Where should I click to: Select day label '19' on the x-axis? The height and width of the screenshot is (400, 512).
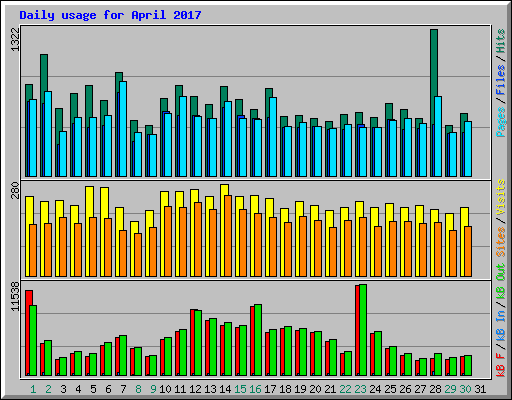click(x=300, y=389)
